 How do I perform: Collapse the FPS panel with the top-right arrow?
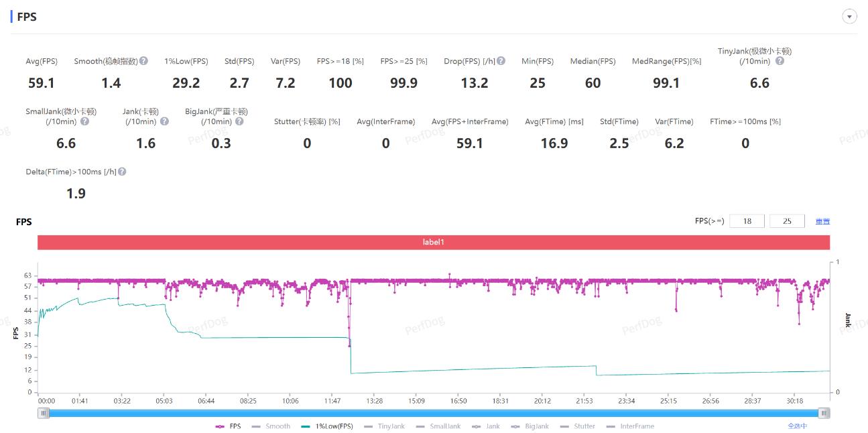(849, 17)
